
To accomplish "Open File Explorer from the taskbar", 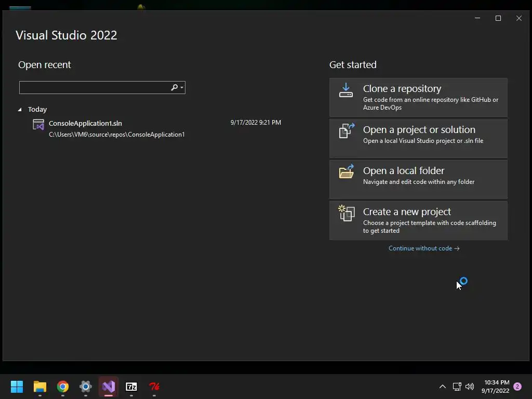I will (39, 387).
